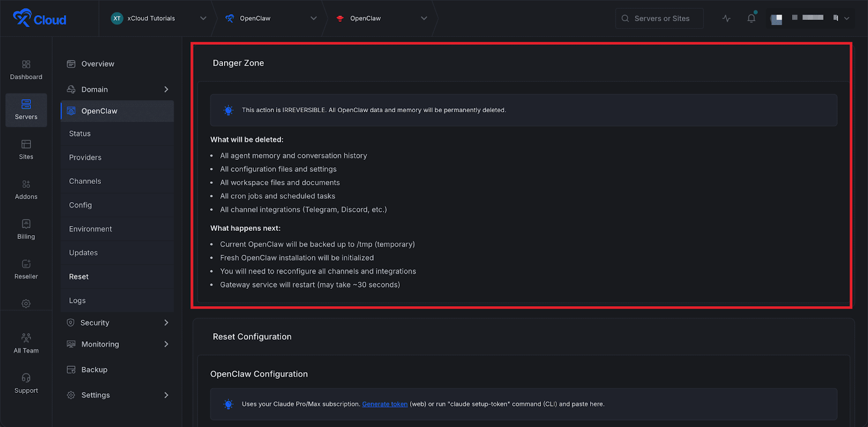The image size is (868, 427).
Task: Click the notifications bell icon
Action: coord(751,18)
